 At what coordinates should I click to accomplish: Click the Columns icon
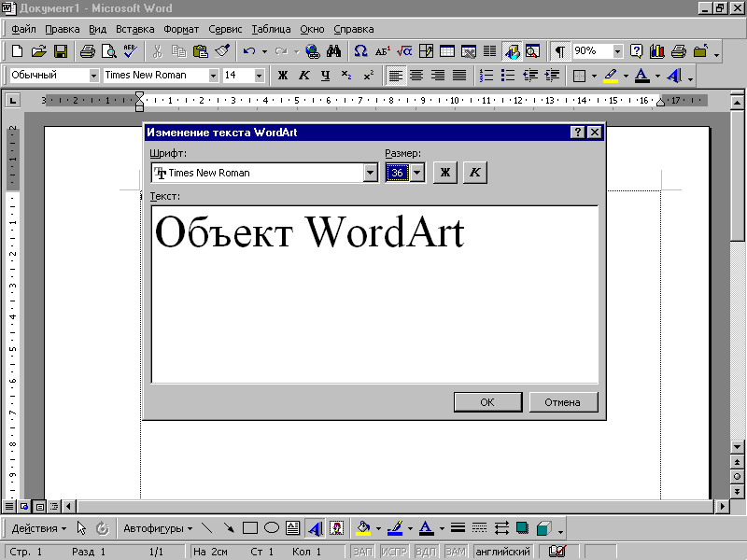[489, 51]
